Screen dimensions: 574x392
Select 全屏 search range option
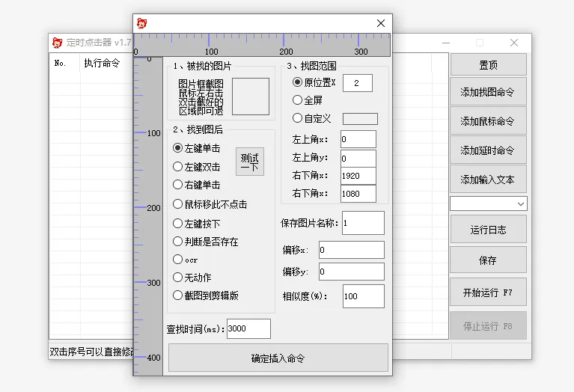[308, 100]
